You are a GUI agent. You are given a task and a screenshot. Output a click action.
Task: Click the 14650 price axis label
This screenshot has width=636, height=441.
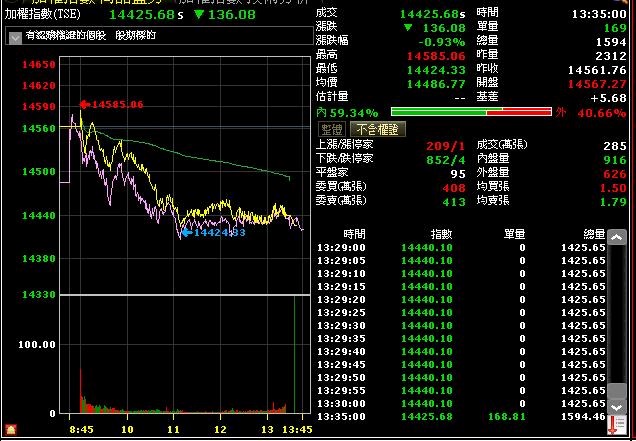pyautogui.click(x=39, y=64)
